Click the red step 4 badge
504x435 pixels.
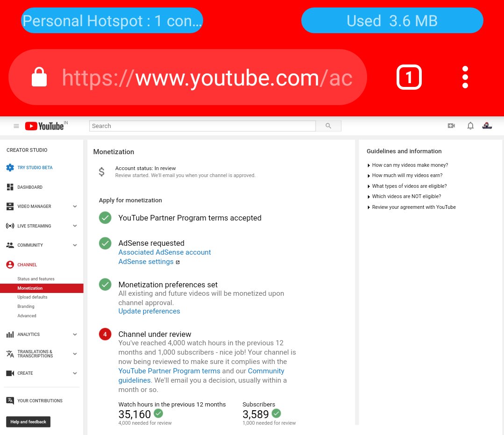[x=105, y=334]
